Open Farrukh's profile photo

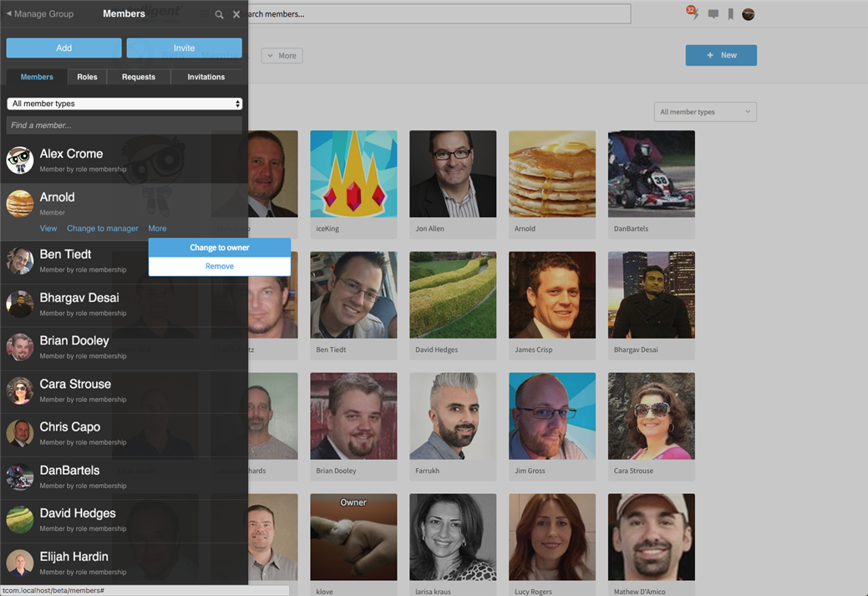[x=453, y=416]
